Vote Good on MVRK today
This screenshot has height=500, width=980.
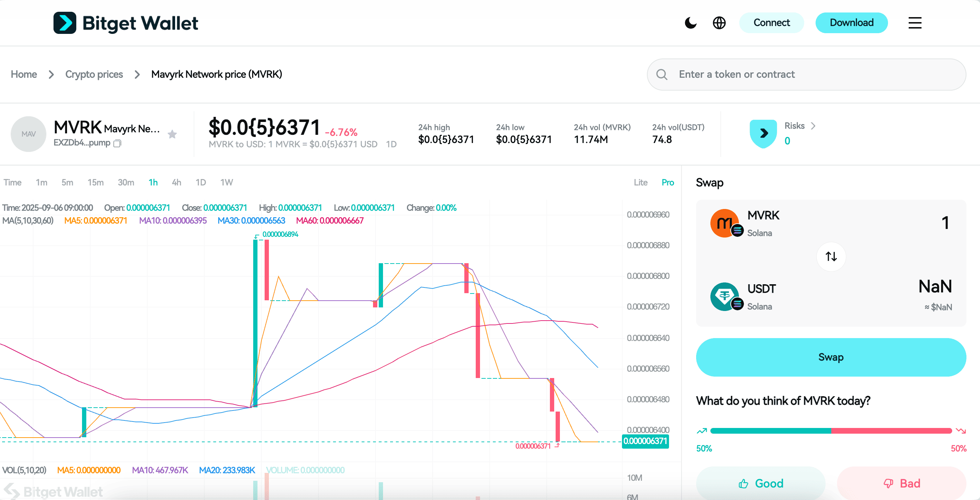(x=760, y=483)
